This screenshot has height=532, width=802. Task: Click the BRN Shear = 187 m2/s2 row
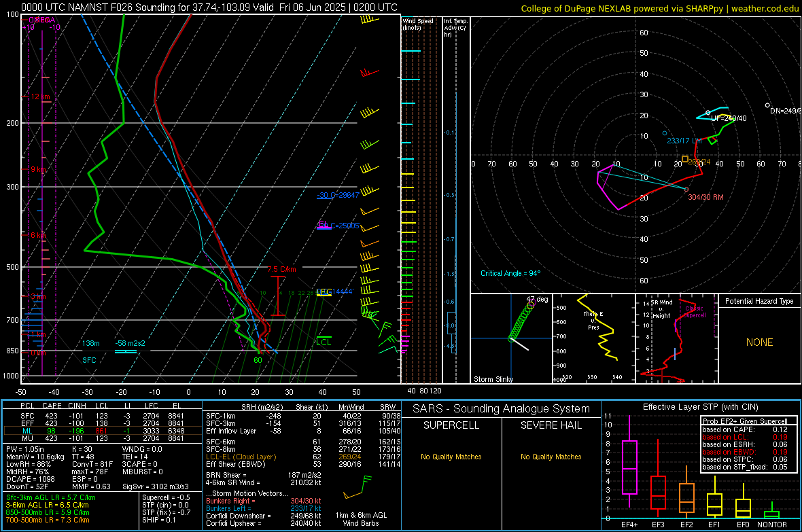264,475
